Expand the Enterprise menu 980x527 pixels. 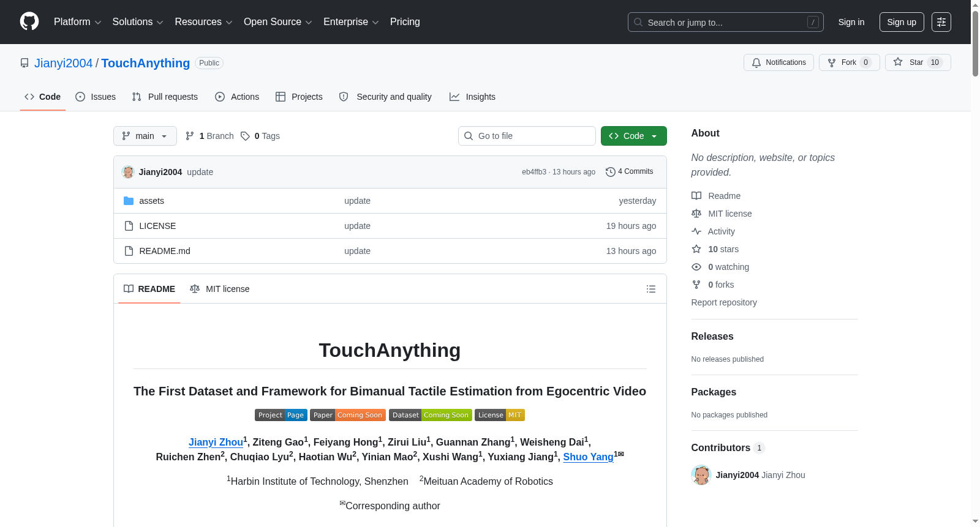click(x=351, y=22)
